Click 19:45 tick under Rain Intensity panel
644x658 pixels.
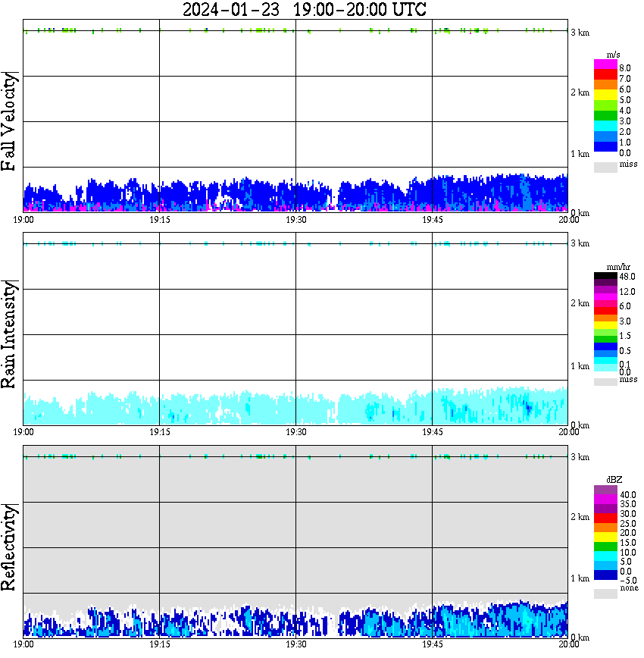433,432
